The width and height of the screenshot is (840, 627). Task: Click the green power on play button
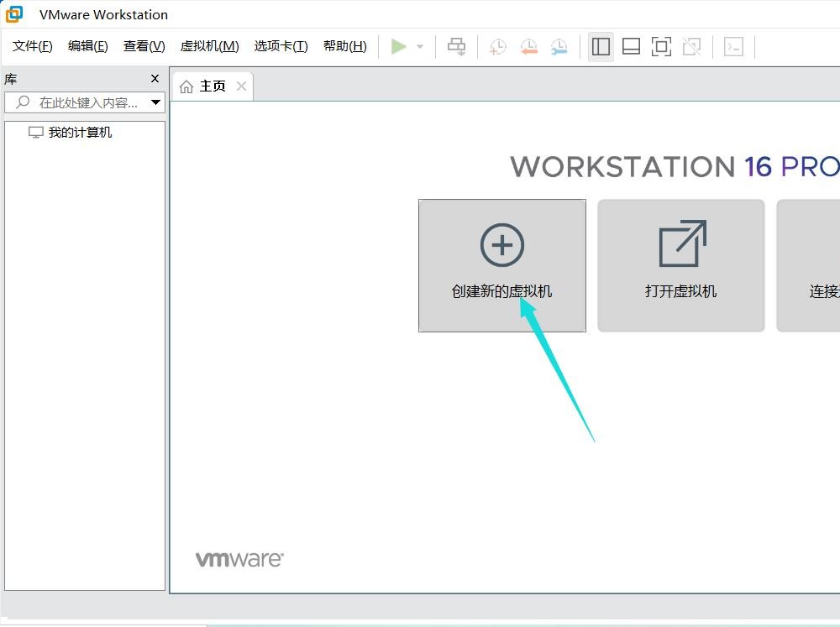pos(399,47)
